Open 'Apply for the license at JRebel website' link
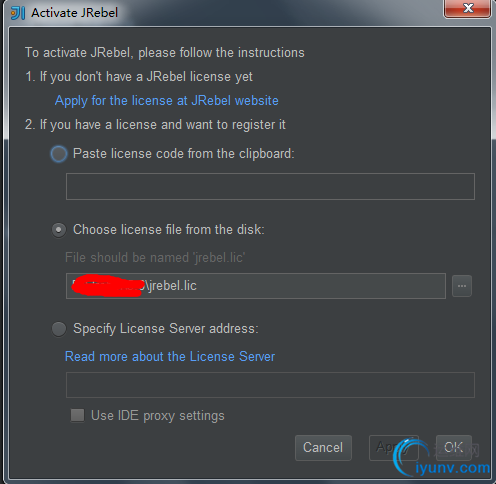Screen dimensions: 496x484 tap(167, 101)
